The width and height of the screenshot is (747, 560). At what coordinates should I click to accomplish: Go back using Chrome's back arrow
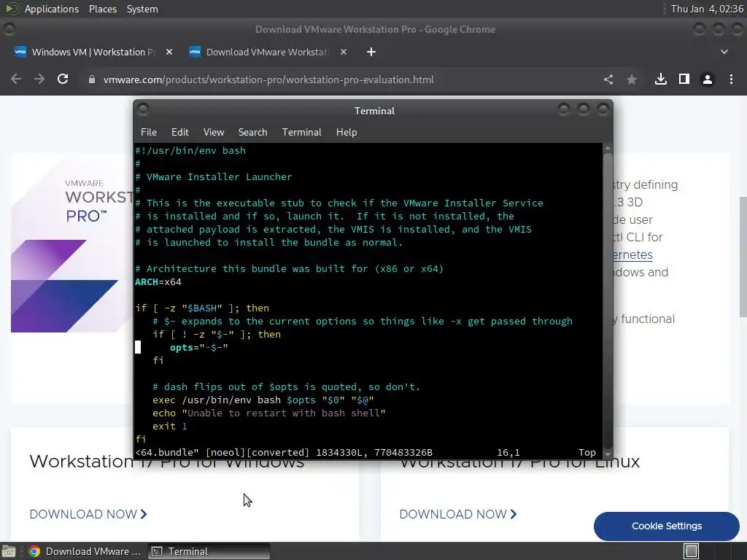[x=16, y=79]
